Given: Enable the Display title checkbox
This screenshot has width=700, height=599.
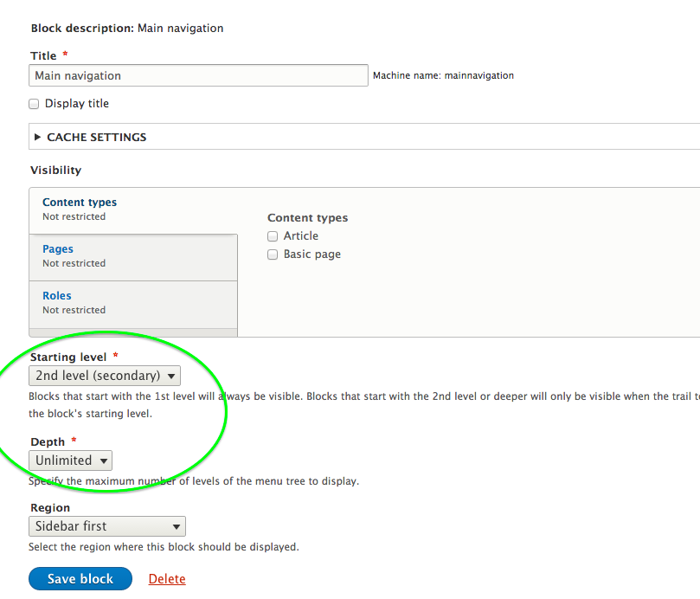Looking at the screenshot, I should click(x=35, y=104).
